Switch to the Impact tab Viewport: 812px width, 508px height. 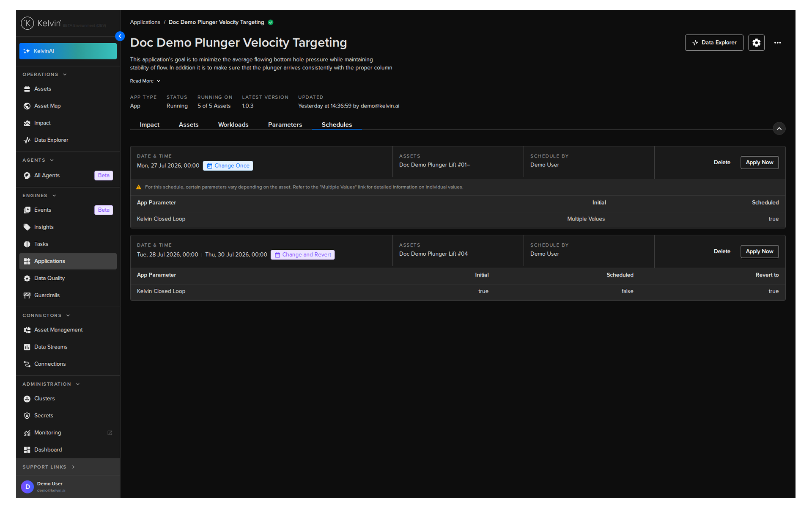[149, 125]
